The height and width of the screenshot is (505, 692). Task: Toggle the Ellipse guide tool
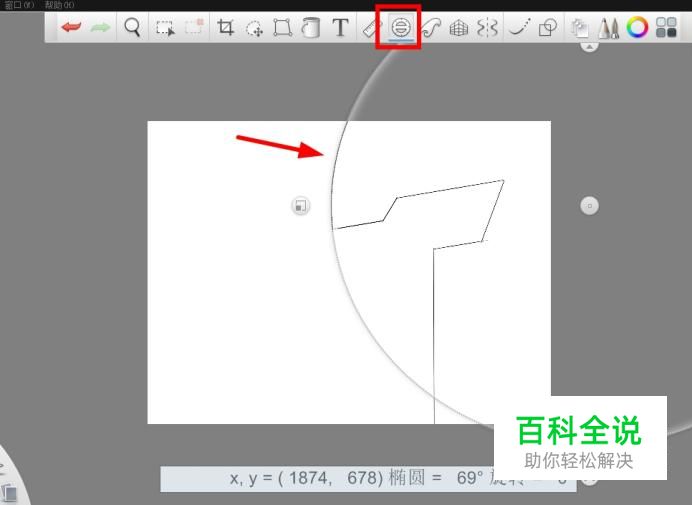[401, 27]
